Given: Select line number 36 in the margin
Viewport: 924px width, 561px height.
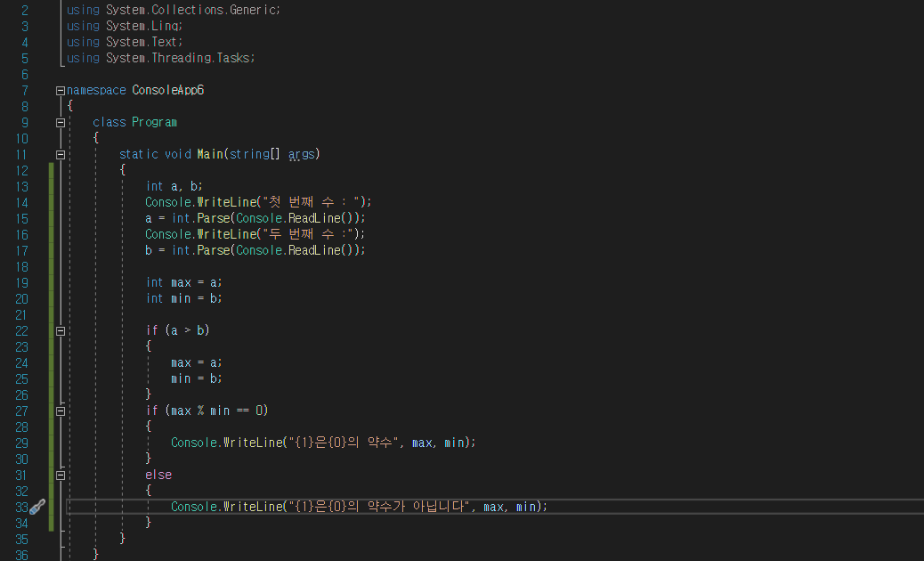Looking at the screenshot, I should [x=21, y=555].
